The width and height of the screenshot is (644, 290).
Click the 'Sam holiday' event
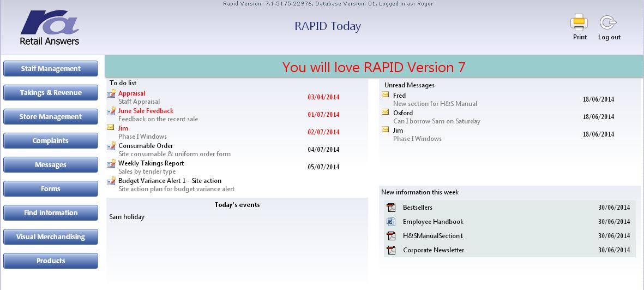(x=127, y=217)
